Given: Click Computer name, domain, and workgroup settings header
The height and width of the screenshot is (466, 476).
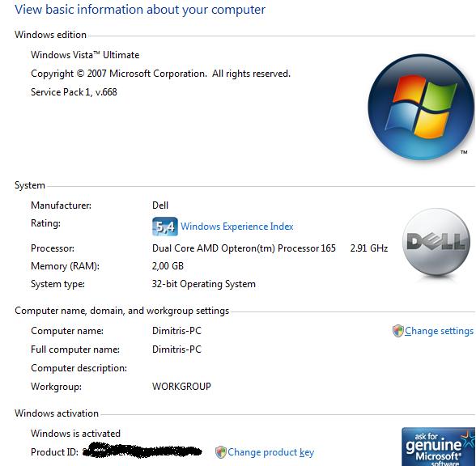Looking at the screenshot, I should (x=121, y=311).
